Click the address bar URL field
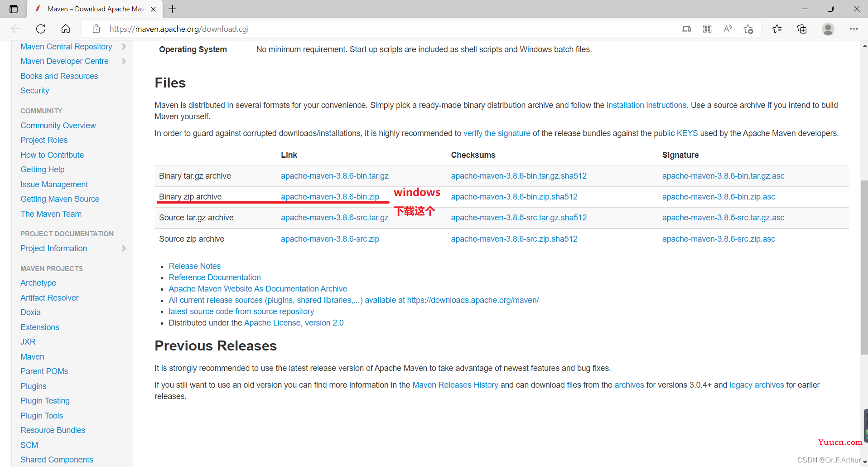868x467 pixels. tap(362, 29)
